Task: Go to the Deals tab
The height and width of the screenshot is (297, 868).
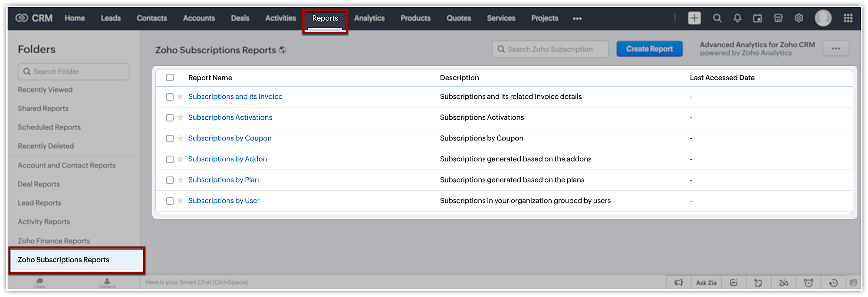Action: 240,18
